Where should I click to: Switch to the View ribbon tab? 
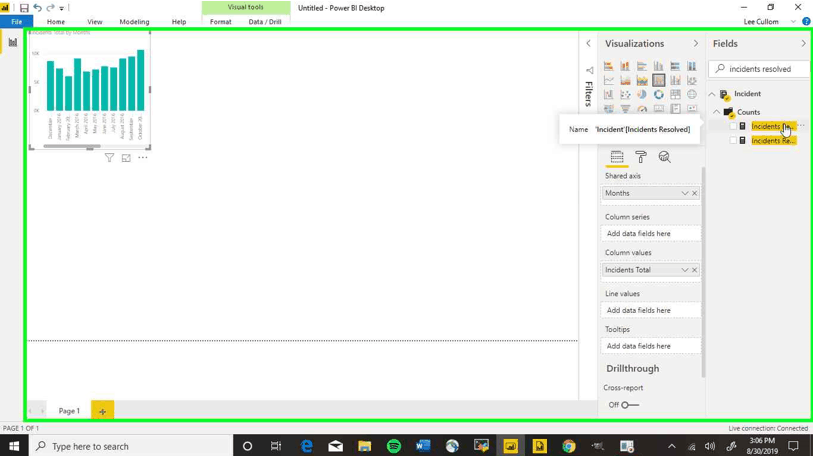pyautogui.click(x=94, y=22)
